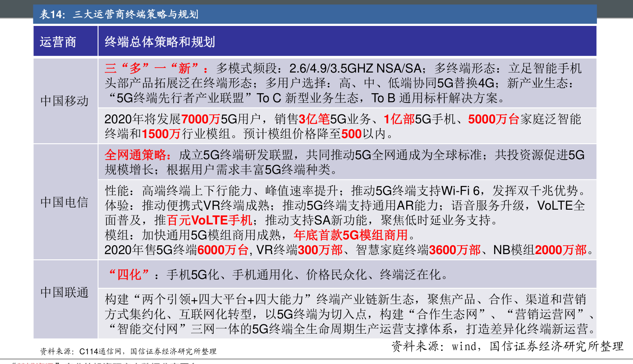Click the red 3600万部 figure
This screenshot has width=633, height=364.
click(455, 250)
